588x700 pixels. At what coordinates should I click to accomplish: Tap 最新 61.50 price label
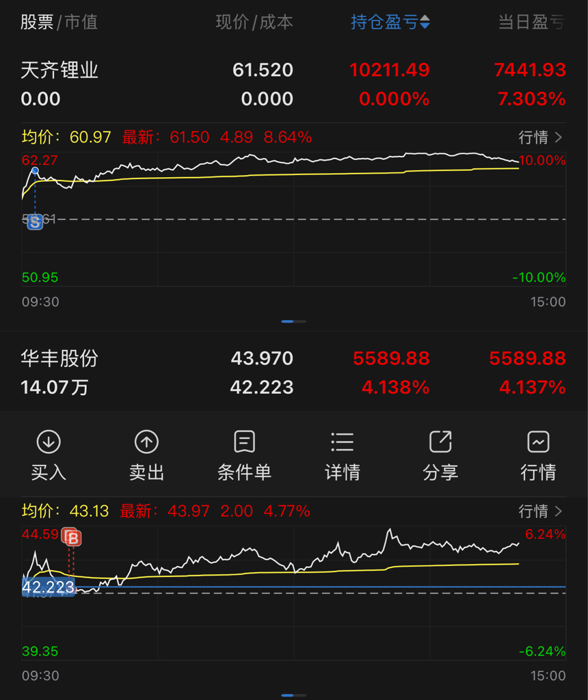[x=165, y=137]
